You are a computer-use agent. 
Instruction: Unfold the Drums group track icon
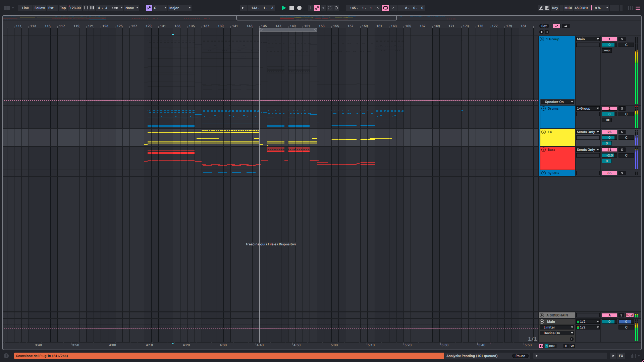tap(544, 109)
